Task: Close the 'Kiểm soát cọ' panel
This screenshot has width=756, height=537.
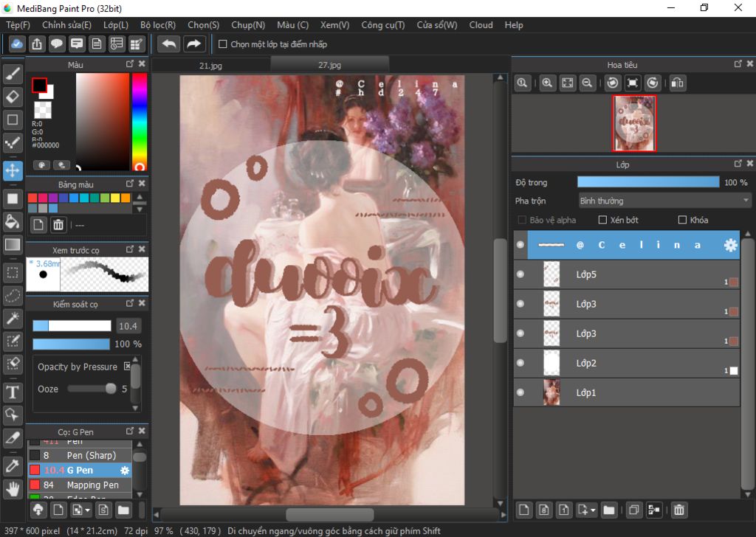Action: [142, 303]
